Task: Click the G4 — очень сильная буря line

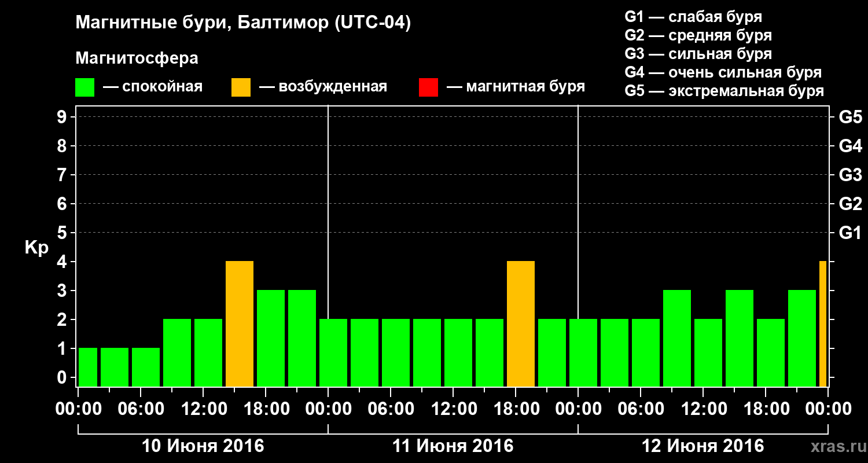Action: pyautogui.click(x=723, y=72)
